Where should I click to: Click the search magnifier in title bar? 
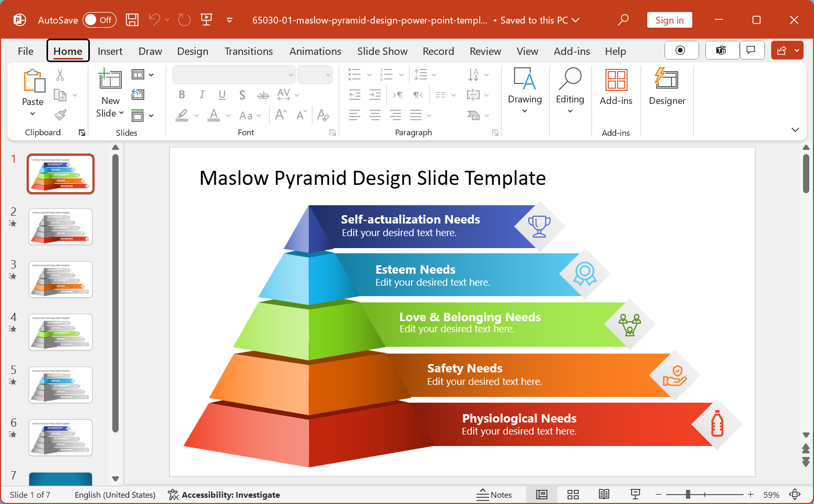[x=623, y=20]
